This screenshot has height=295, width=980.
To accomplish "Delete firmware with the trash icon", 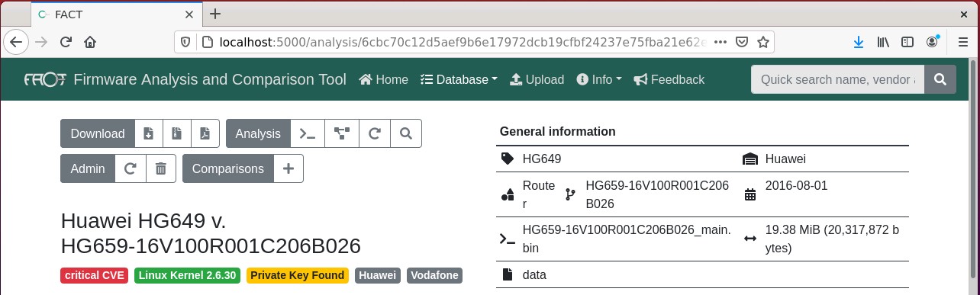I will [x=161, y=168].
